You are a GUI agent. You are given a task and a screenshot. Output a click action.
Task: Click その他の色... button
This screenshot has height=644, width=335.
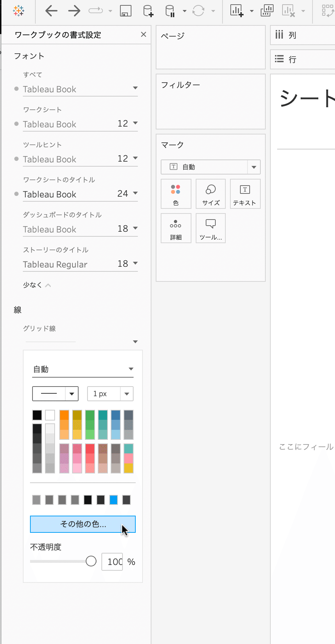(83, 524)
